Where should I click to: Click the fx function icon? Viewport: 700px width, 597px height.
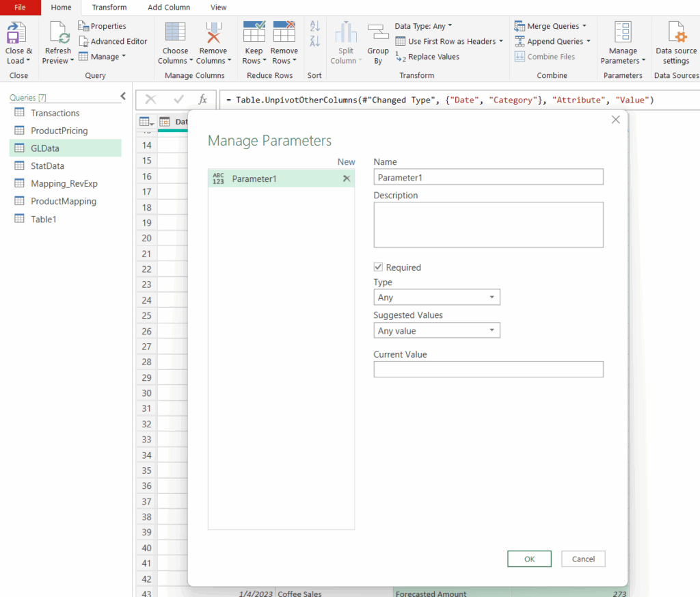click(x=202, y=99)
